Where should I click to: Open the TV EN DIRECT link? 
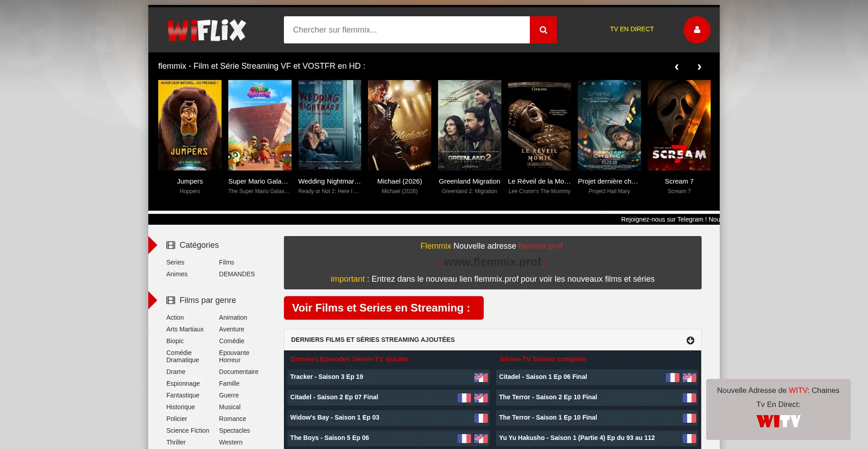click(632, 29)
